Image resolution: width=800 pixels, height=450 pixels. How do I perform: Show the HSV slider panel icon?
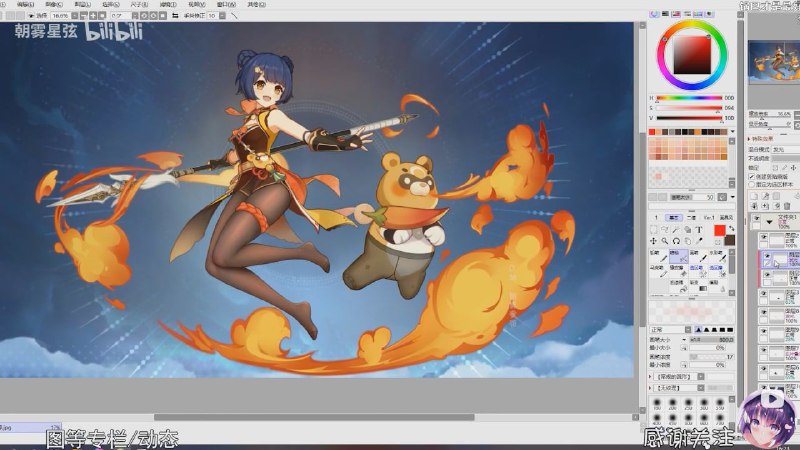pos(677,14)
